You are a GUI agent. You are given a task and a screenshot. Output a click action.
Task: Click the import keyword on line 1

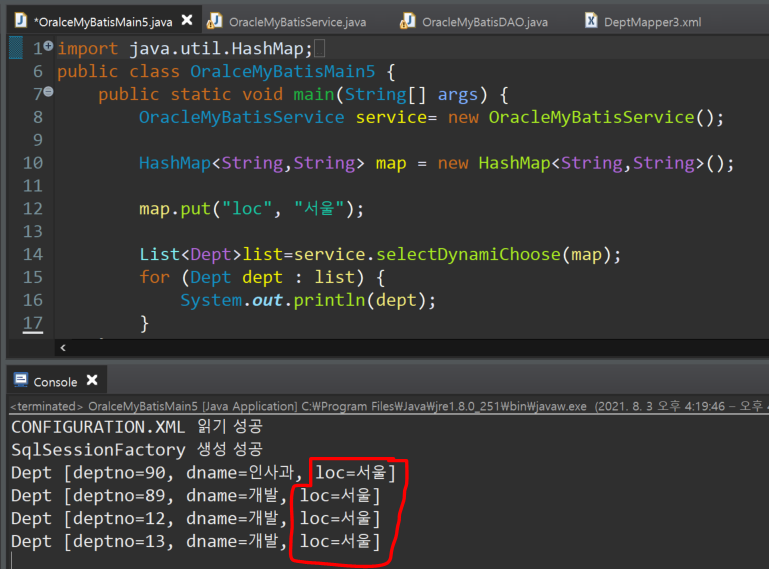(x=87, y=49)
